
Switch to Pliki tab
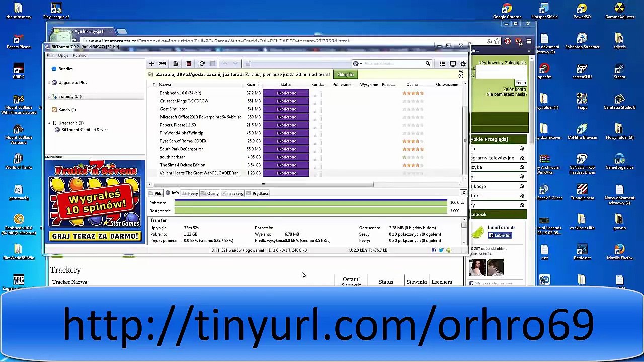pyautogui.click(x=155, y=193)
